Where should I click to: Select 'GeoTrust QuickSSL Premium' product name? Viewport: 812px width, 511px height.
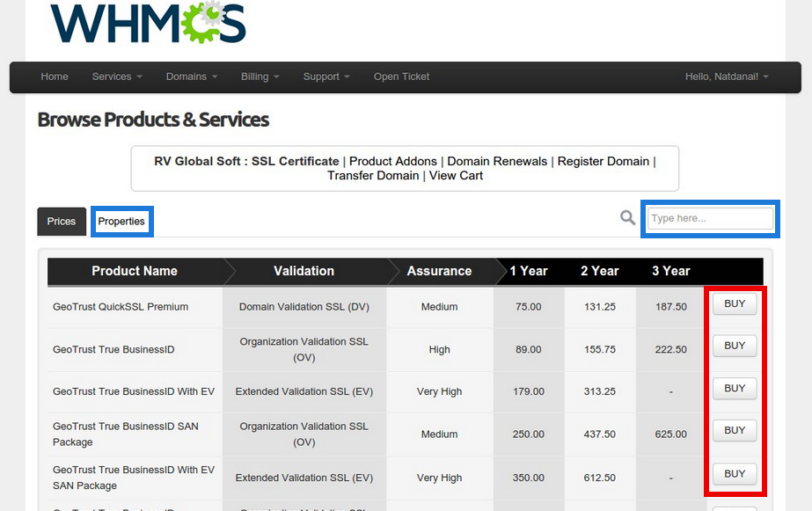[x=121, y=307]
